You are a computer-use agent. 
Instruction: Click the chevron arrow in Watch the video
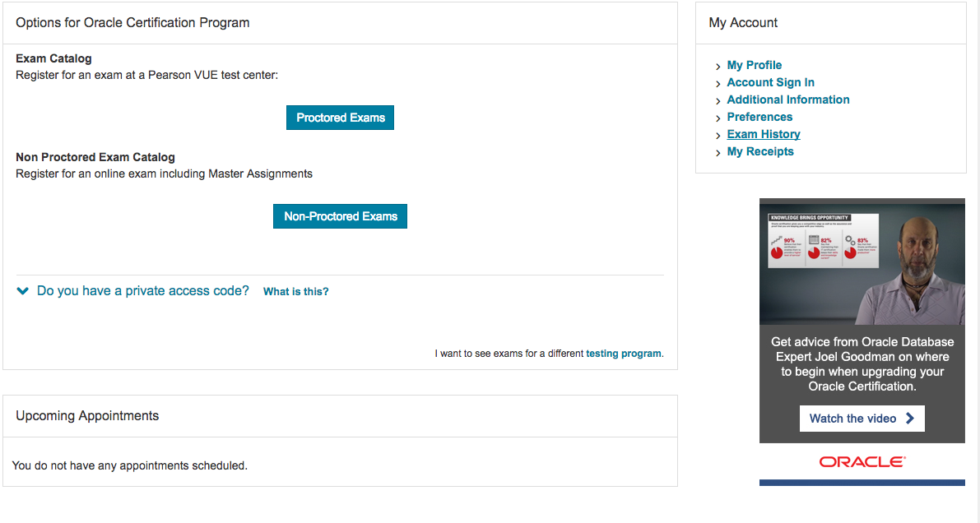[910, 419]
